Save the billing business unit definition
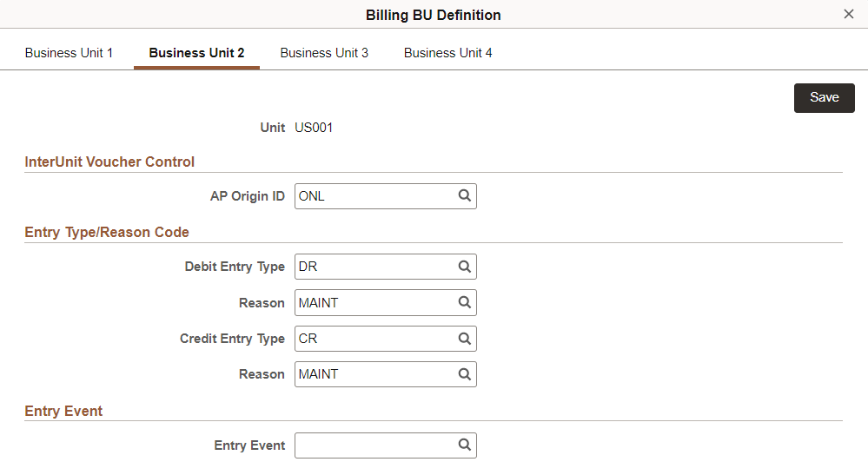868x475 pixels. (825, 98)
